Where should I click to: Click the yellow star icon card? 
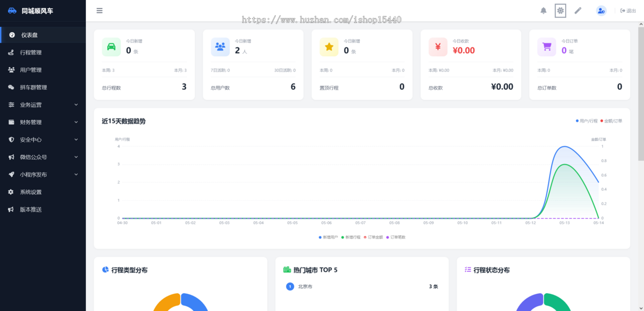point(329,47)
